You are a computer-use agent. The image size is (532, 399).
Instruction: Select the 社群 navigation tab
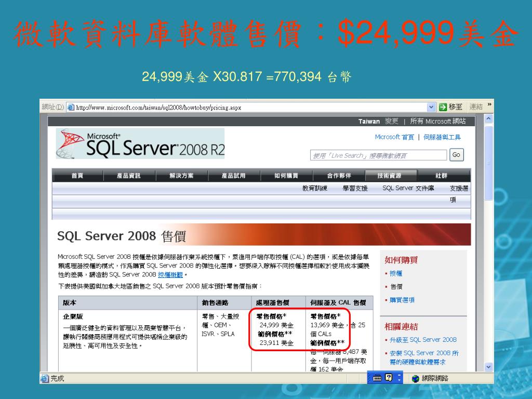442,176
